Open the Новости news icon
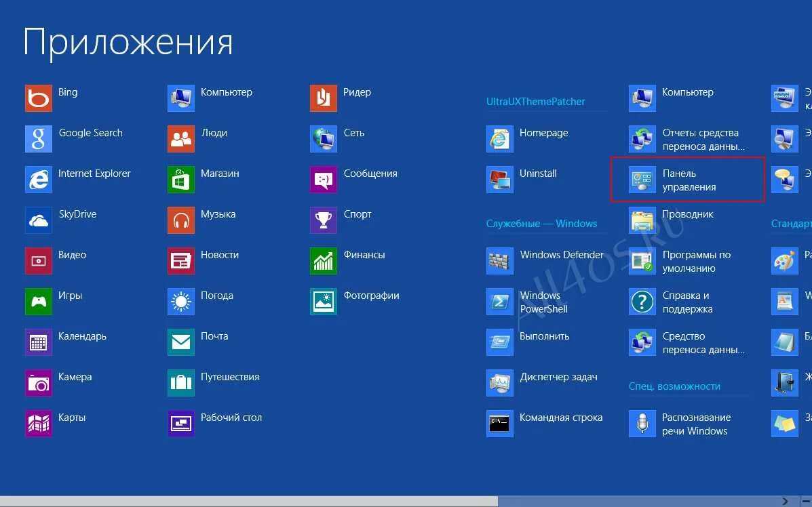The height and width of the screenshot is (507, 812). [180, 261]
